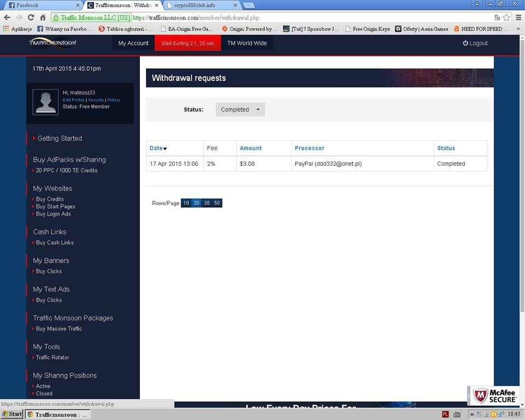Click the Start Surfing red button
The height and width of the screenshot is (420, 525).
[x=188, y=43]
